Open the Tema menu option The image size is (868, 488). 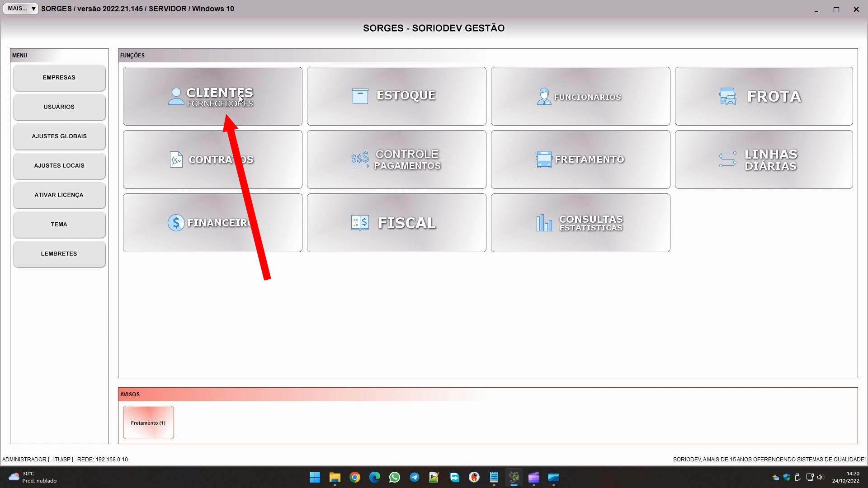pyautogui.click(x=59, y=225)
